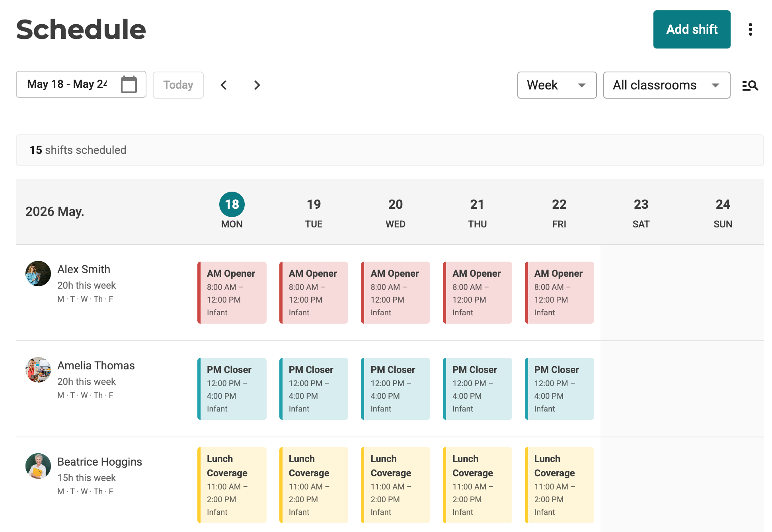This screenshot has width=772, height=532.
Task: Open Alex Smith's Thursday AM Opener shift
Action: coord(478,293)
